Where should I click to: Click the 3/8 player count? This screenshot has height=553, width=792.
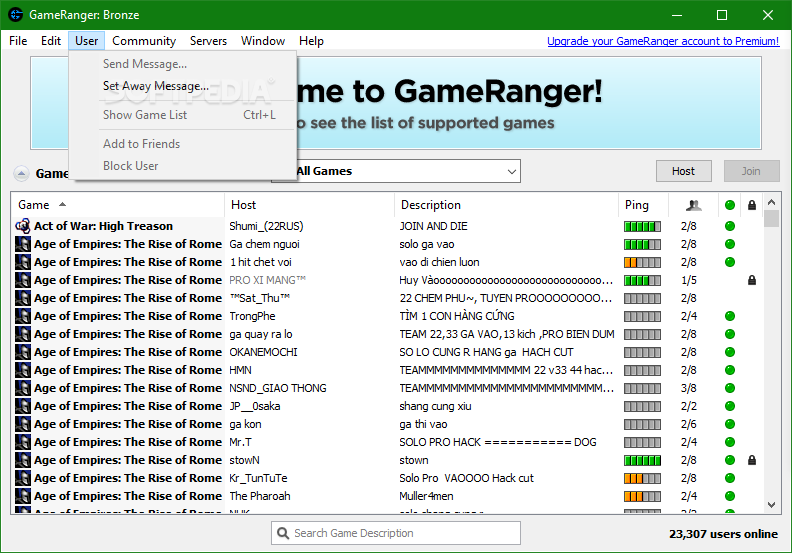coord(688,388)
